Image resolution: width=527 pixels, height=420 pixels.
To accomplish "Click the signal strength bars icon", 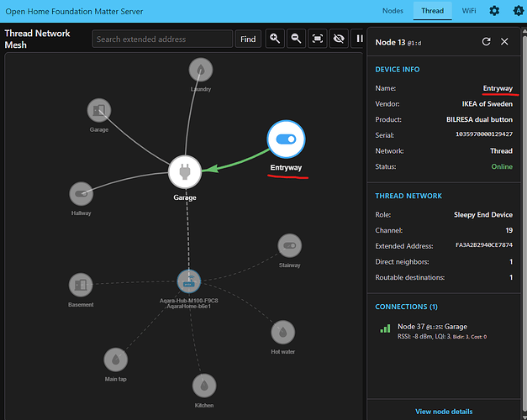I will [385, 328].
